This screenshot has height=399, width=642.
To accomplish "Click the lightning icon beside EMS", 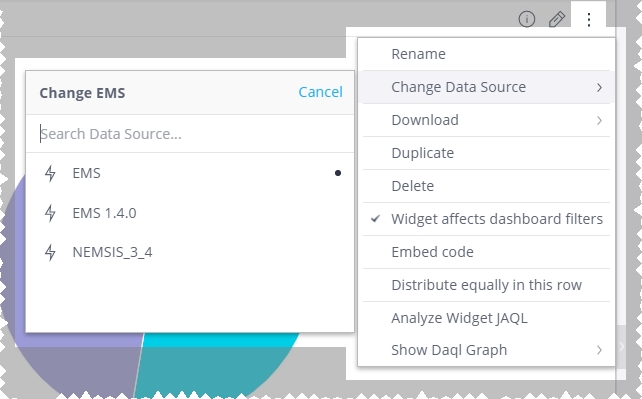I will pos(50,173).
